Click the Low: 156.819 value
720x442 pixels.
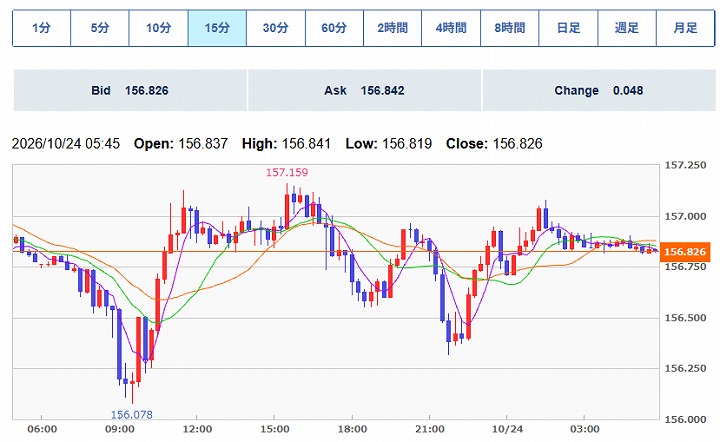click(x=389, y=144)
